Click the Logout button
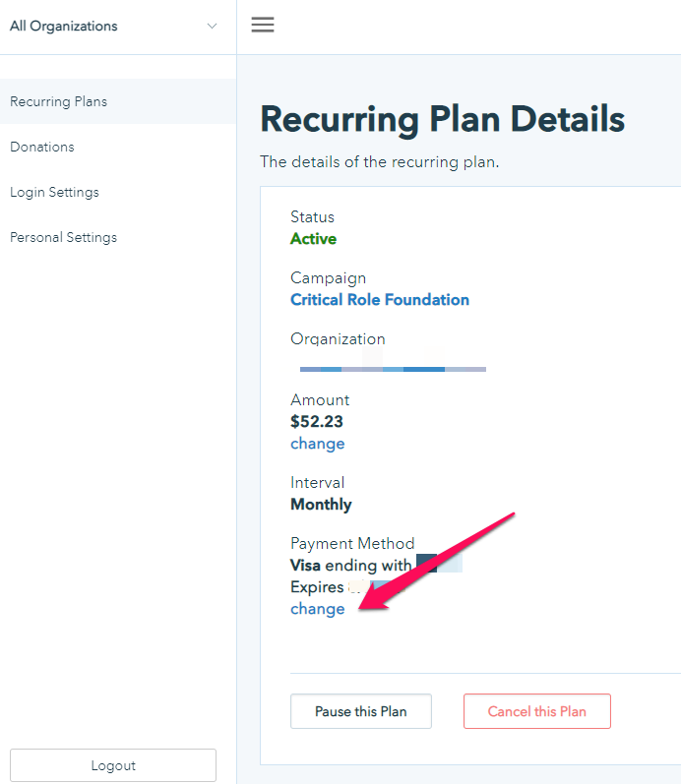 point(113,765)
